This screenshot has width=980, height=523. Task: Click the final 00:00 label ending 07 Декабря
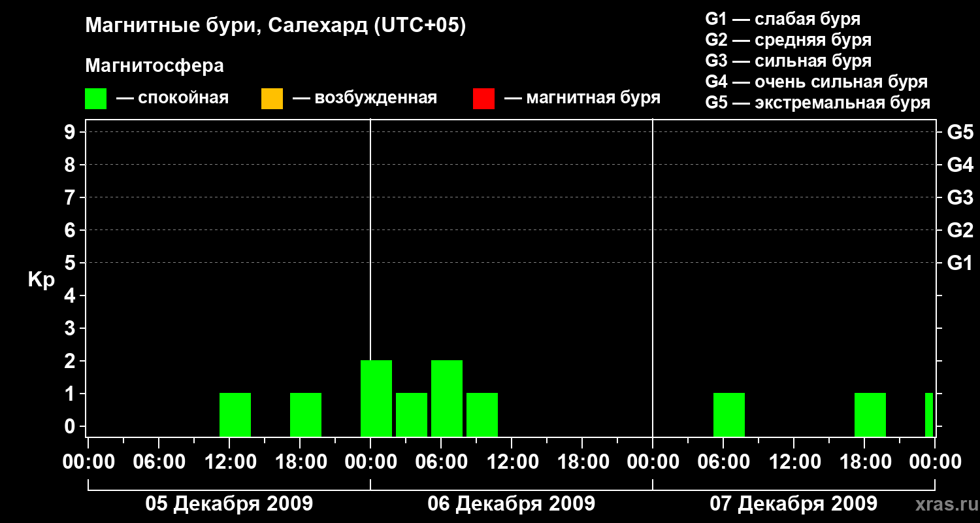[935, 462]
